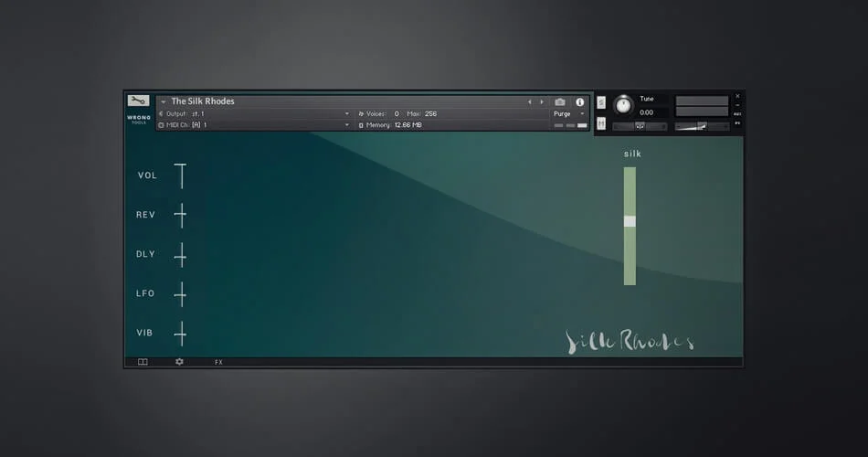Open the Purge dropdown menu

568,113
